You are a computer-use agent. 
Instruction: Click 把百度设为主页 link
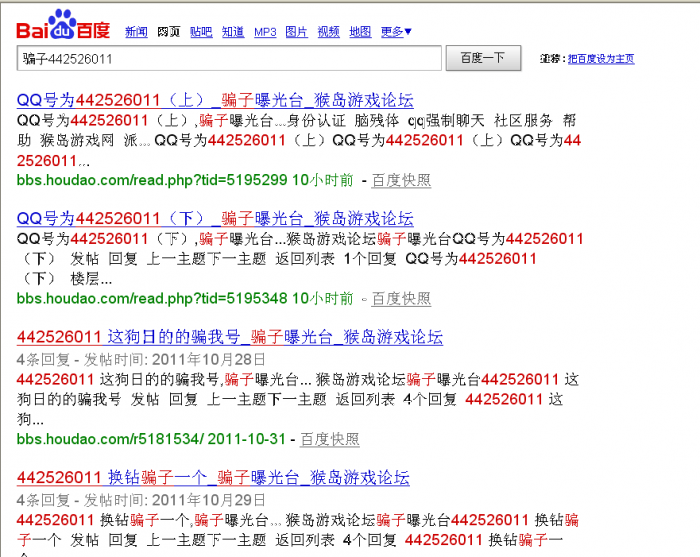coord(601,59)
